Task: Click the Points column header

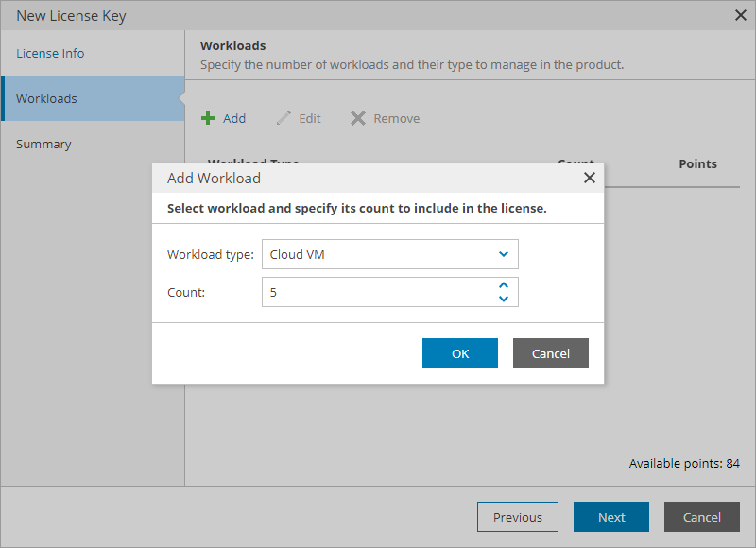Action: click(x=697, y=163)
